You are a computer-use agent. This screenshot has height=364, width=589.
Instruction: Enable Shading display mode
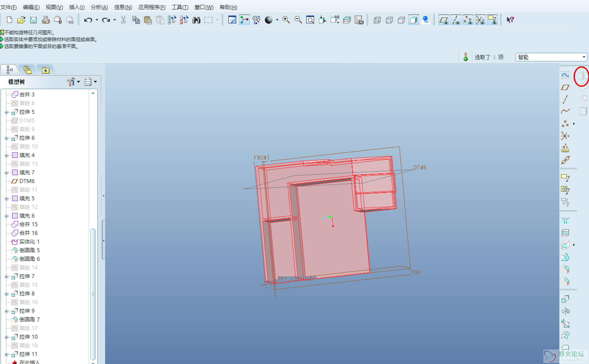[x=413, y=20]
